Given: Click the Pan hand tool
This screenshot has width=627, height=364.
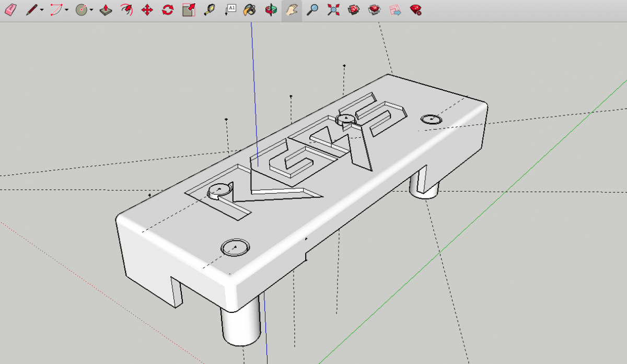Looking at the screenshot, I should [x=292, y=9].
